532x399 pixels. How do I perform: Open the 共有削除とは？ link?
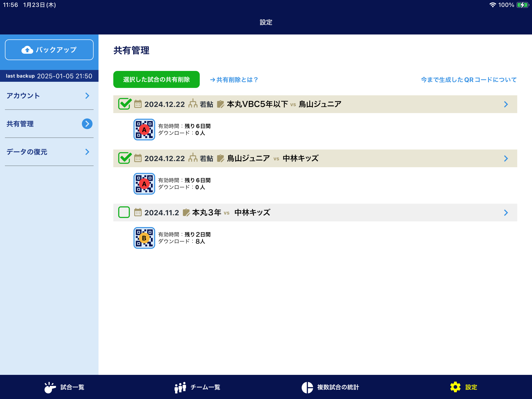234,80
